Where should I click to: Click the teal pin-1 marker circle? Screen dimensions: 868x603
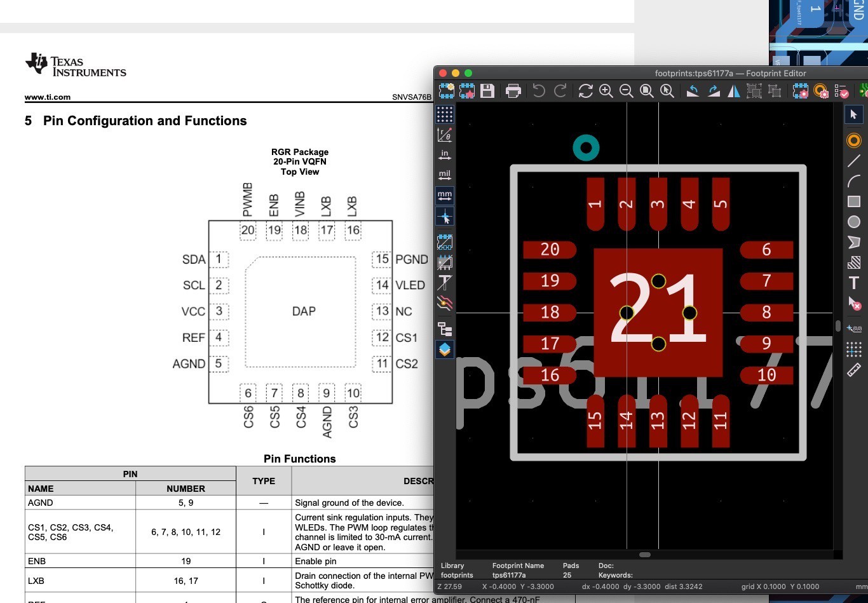pos(586,148)
